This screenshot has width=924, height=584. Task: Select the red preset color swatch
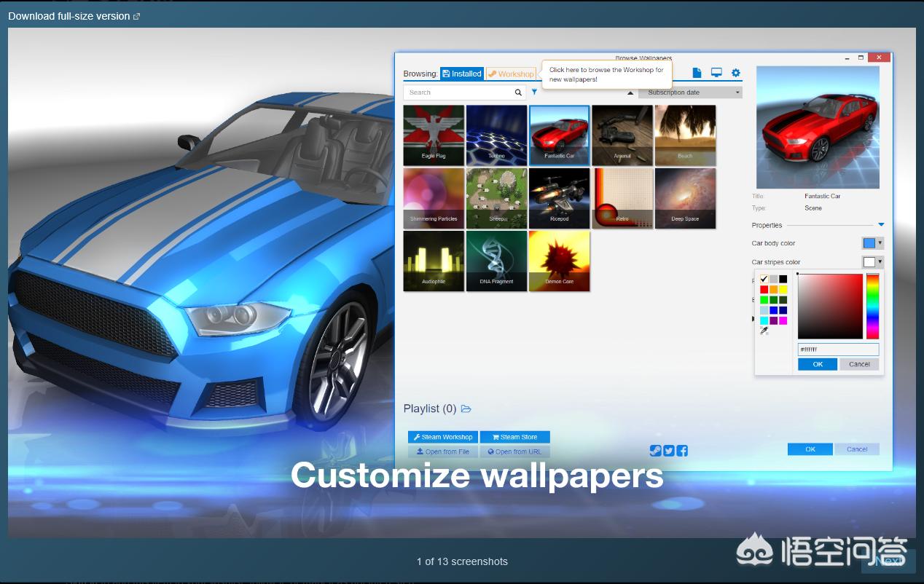pos(764,289)
